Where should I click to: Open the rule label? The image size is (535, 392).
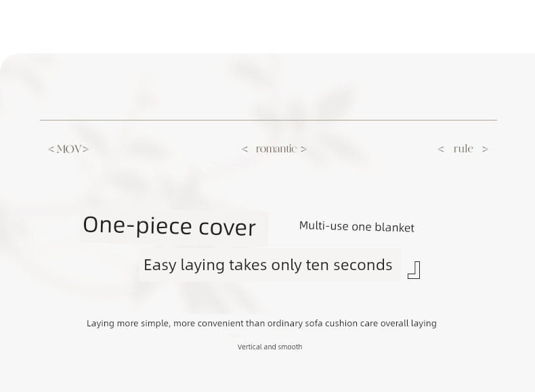[x=463, y=149]
